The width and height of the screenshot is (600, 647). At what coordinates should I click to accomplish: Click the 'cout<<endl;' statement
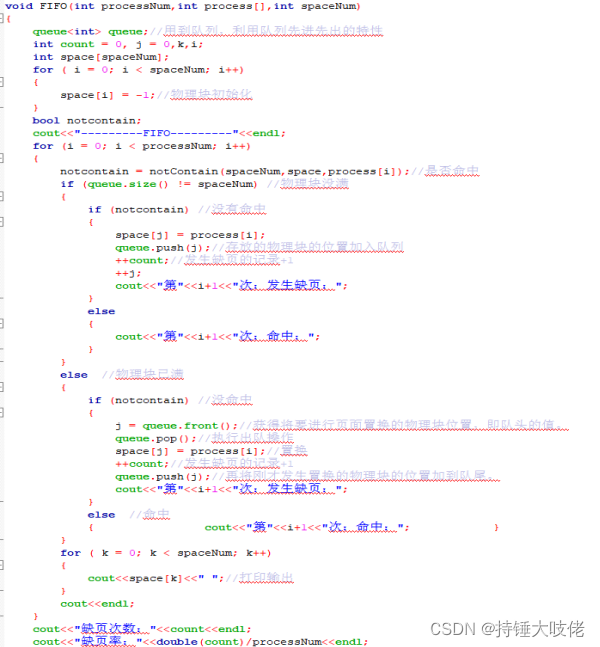point(97,604)
